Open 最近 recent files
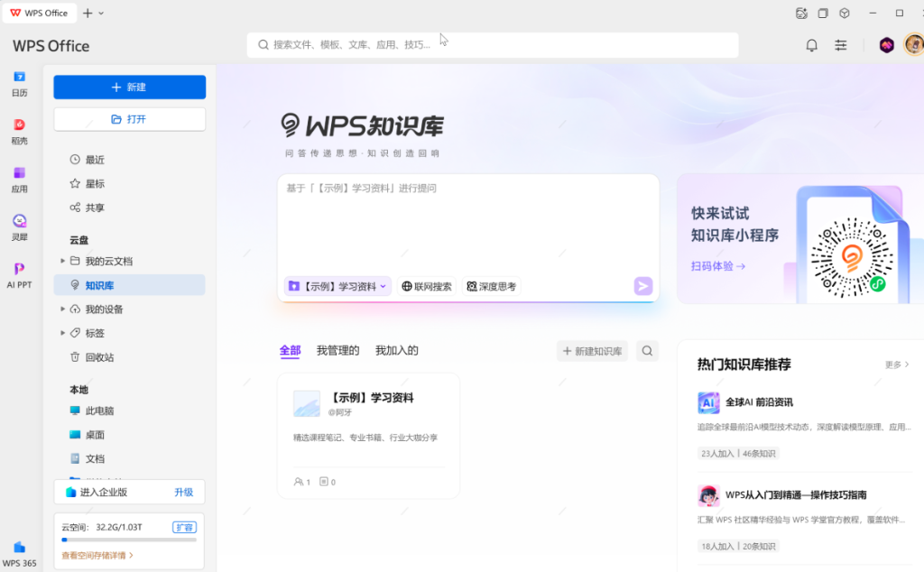The image size is (924, 572). [130, 160]
